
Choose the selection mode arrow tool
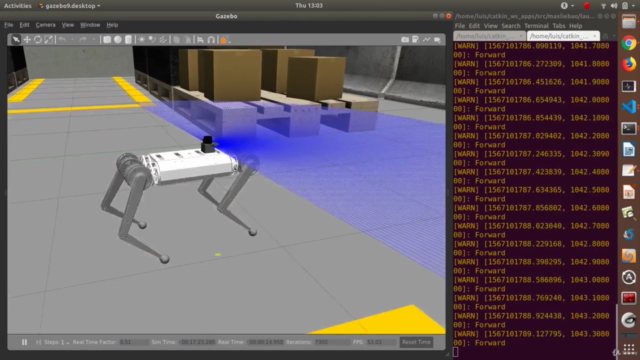click(16, 40)
